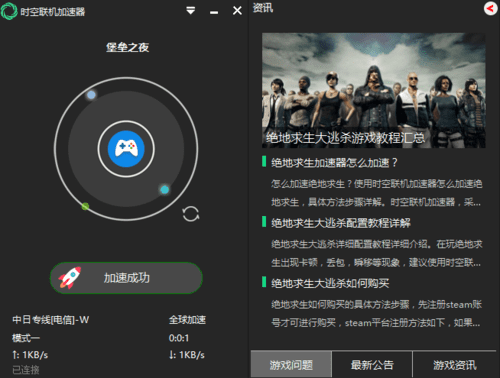500x378 pixels.
Task: Open the dropdown menu arrow in title bar
Action: (x=191, y=11)
